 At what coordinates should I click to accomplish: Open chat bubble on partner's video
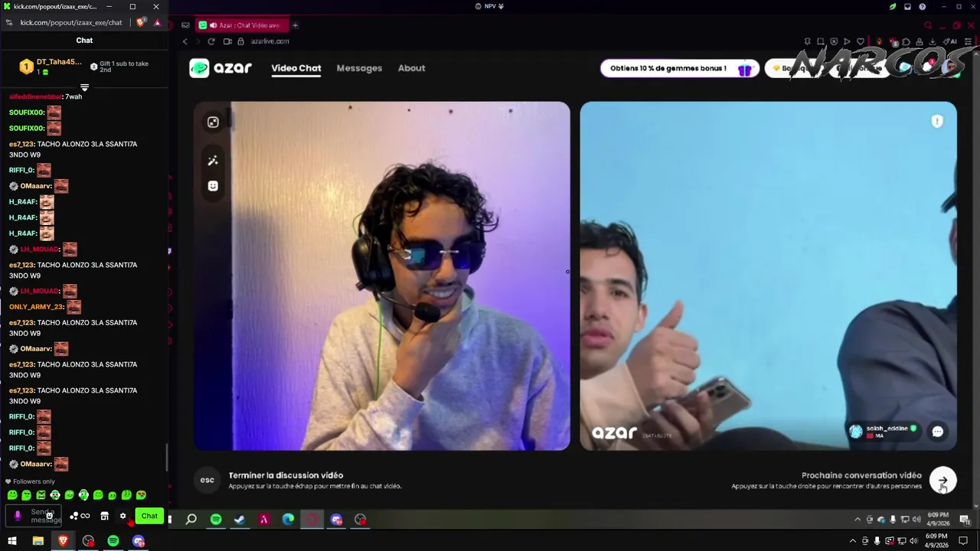[x=937, y=432]
